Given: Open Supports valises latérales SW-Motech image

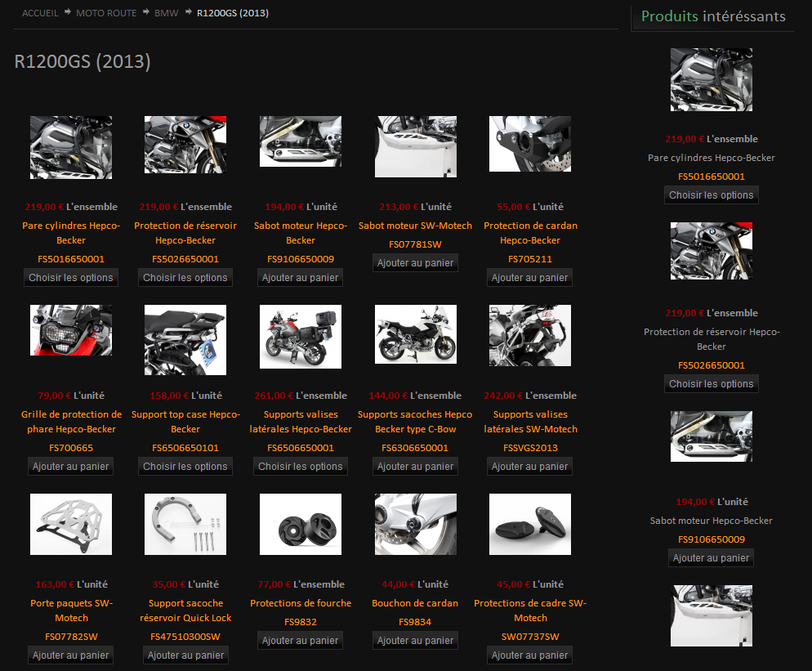Looking at the screenshot, I should tap(530, 335).
